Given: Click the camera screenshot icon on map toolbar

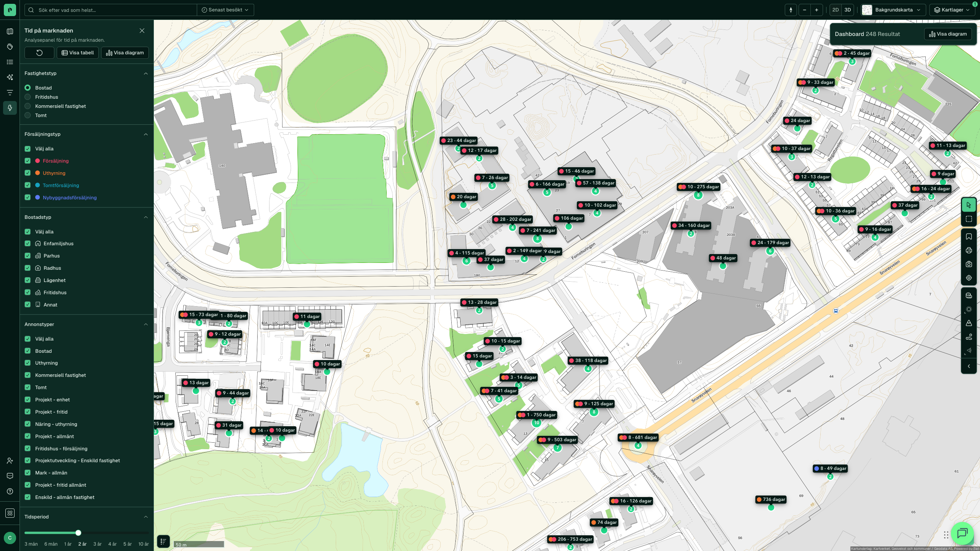Looking at the screenshot, I should point(969,264).
